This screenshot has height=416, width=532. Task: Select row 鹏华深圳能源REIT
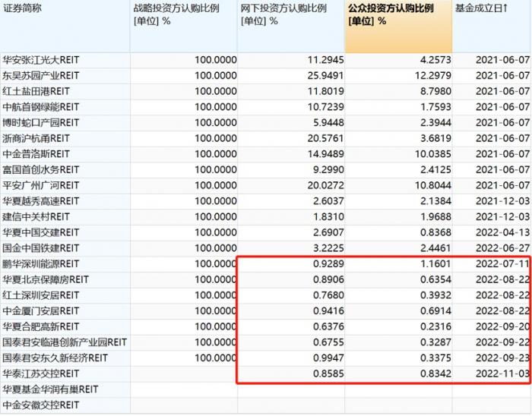pos(266,264)
